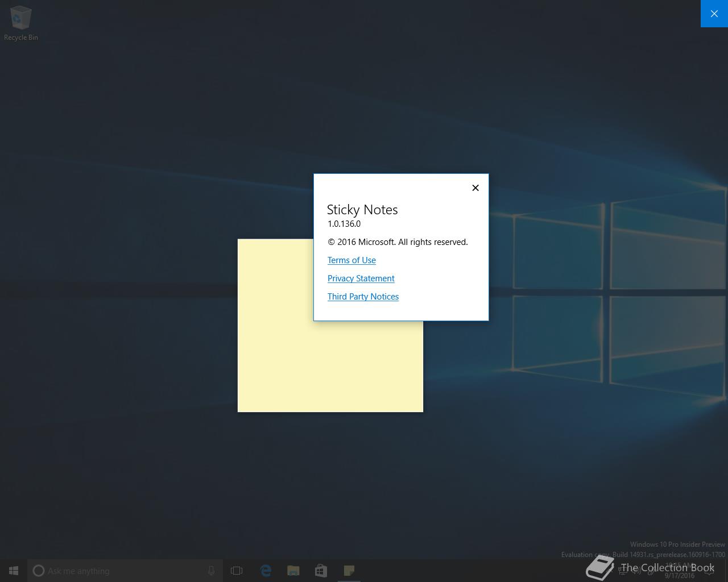Screen dimensions: 728x582
Task: Open the Recycle Bin desktop icon
Action: coord(21,24)
